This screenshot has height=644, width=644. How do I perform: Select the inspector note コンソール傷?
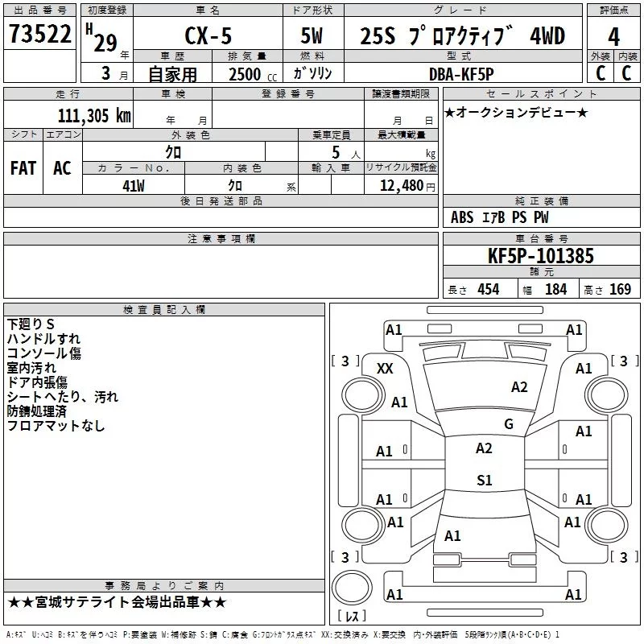[44, 353]
